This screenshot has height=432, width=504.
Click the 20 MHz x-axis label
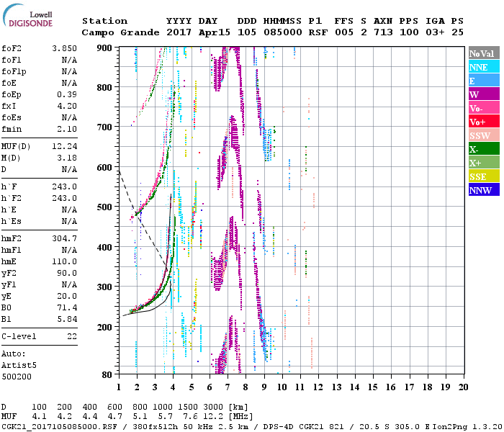(463, 387)
